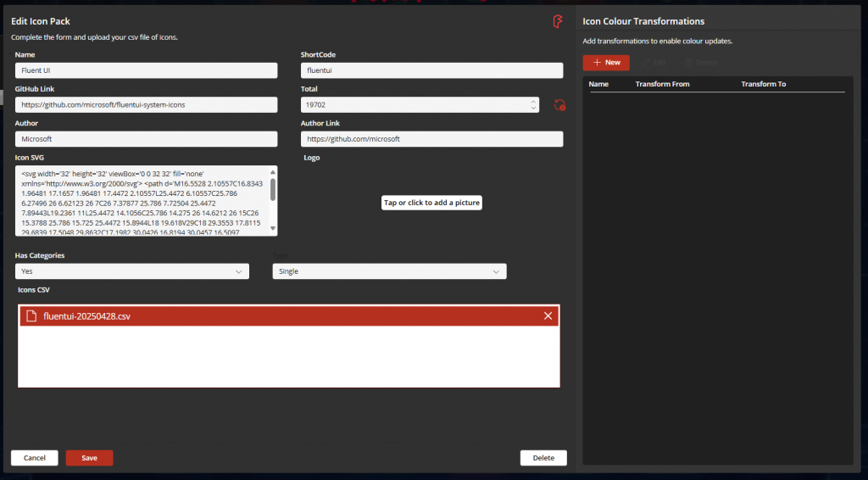Click the Icon SVG scrollbar down arrow
This screenshot has height=480, width=868.
coord(272,228)
